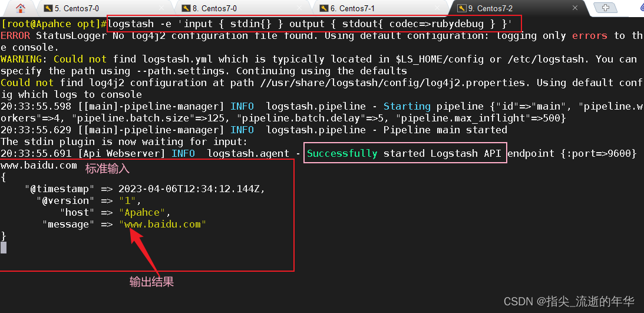Viewport: 644px width, 313px height.
Task: Click the cyan 'Starting' word in pipeline line
Action: [407, 106]
